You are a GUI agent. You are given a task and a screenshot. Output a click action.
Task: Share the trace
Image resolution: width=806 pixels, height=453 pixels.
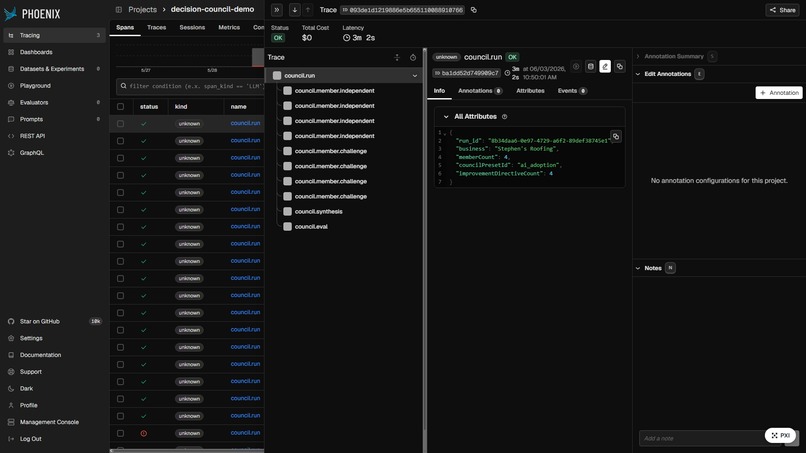(x=782, y=10)
